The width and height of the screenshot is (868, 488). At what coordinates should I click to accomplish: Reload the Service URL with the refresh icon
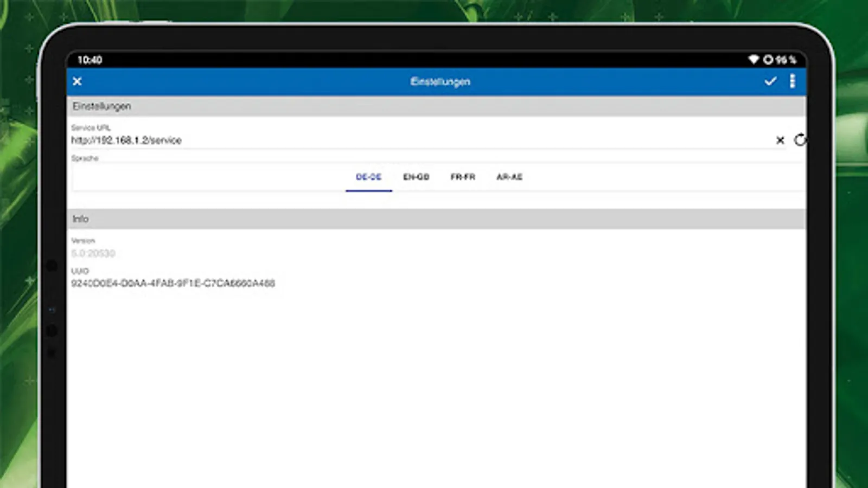(x=800, y=140)
